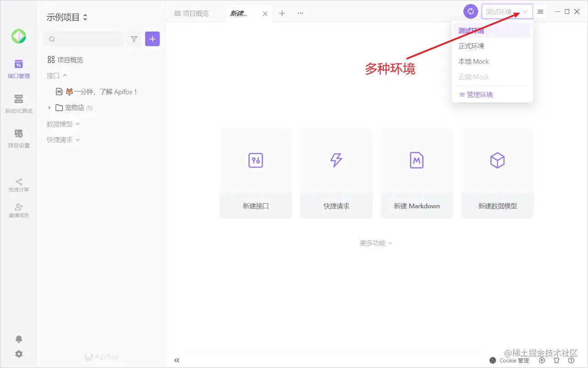Click the 管理环境 link

tap(480, 94)
